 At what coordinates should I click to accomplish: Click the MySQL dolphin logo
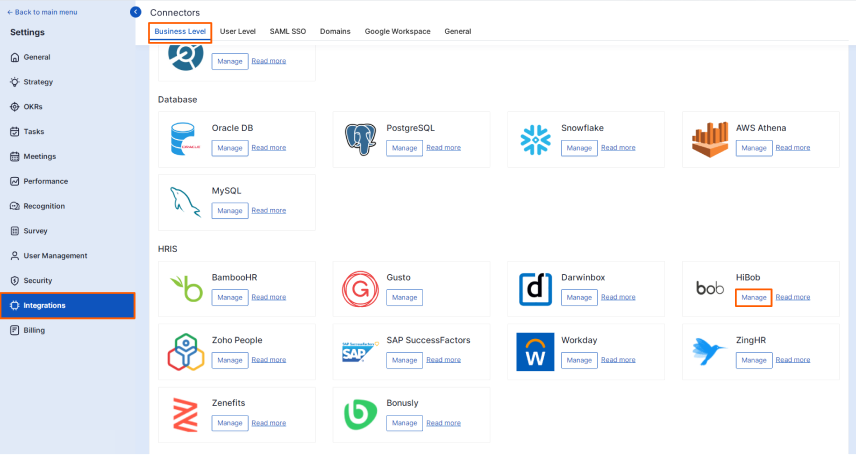pyautogui.click(x=185, y=202)
